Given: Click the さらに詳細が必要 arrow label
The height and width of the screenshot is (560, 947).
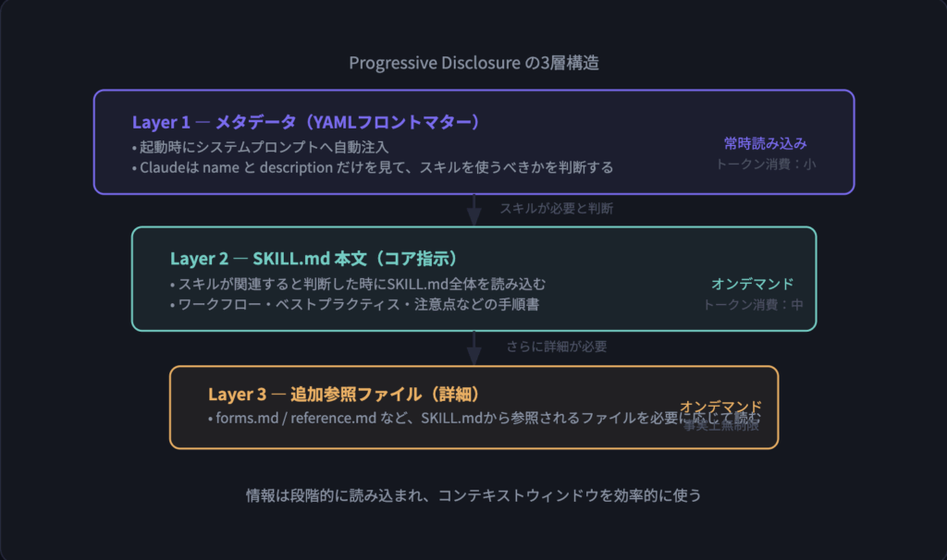Looking at the screenshot, I should tap(556, 347).
